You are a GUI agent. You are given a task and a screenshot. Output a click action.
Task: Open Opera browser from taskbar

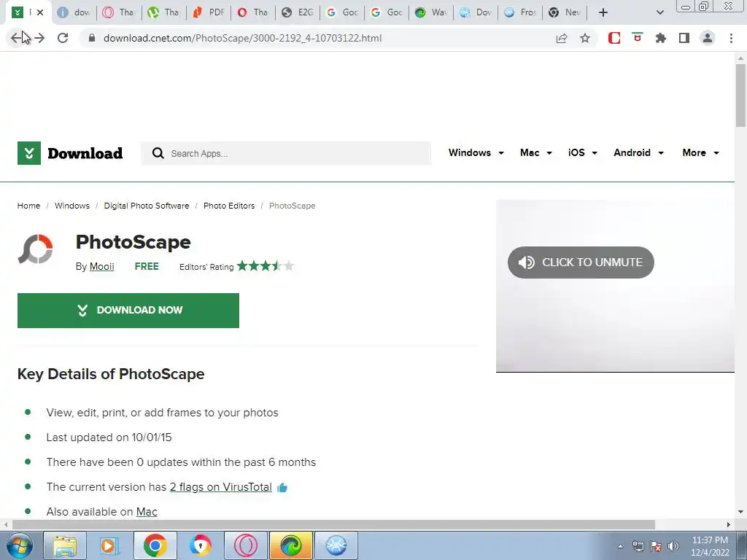[x=246, y=545]
